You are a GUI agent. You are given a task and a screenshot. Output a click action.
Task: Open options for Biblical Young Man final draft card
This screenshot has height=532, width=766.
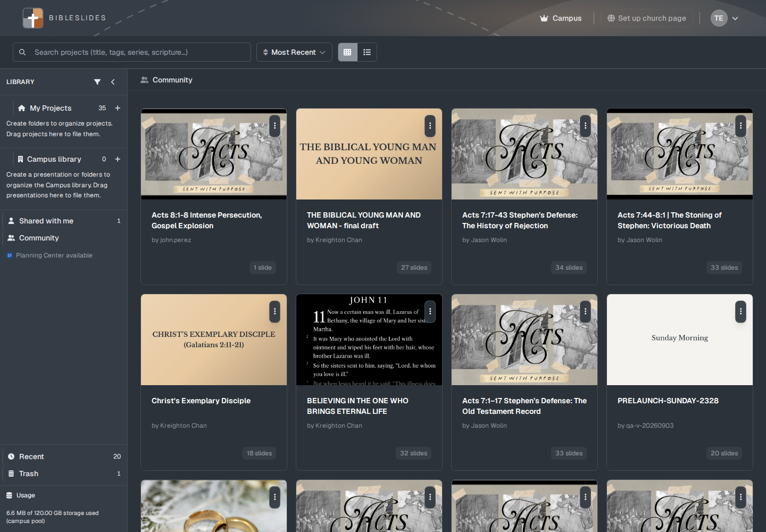tap(430, 126)
